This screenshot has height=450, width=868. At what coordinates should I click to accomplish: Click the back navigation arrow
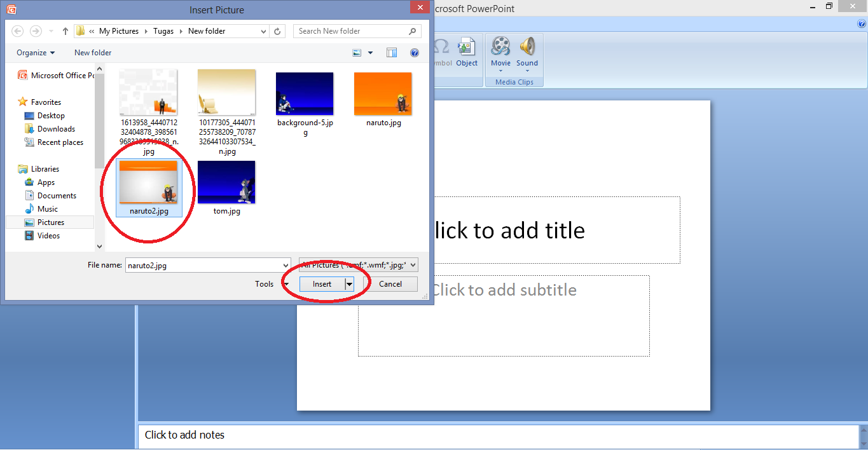click(17, 31)
